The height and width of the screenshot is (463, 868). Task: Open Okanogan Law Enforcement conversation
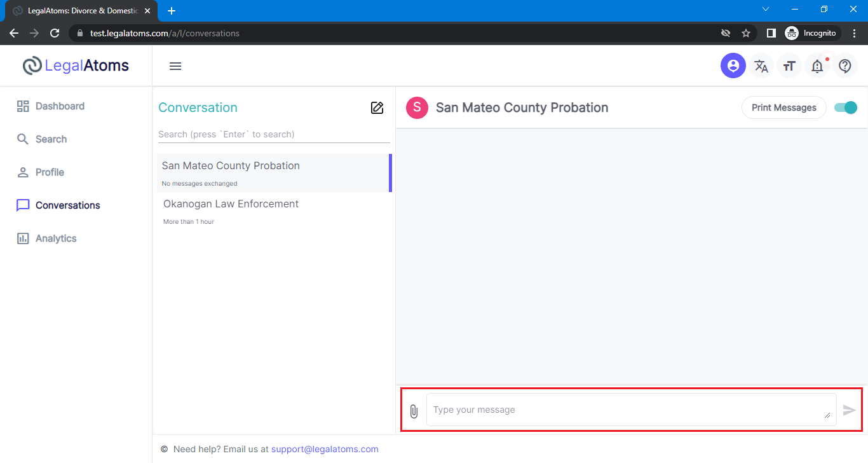click(x=275, y=211)
